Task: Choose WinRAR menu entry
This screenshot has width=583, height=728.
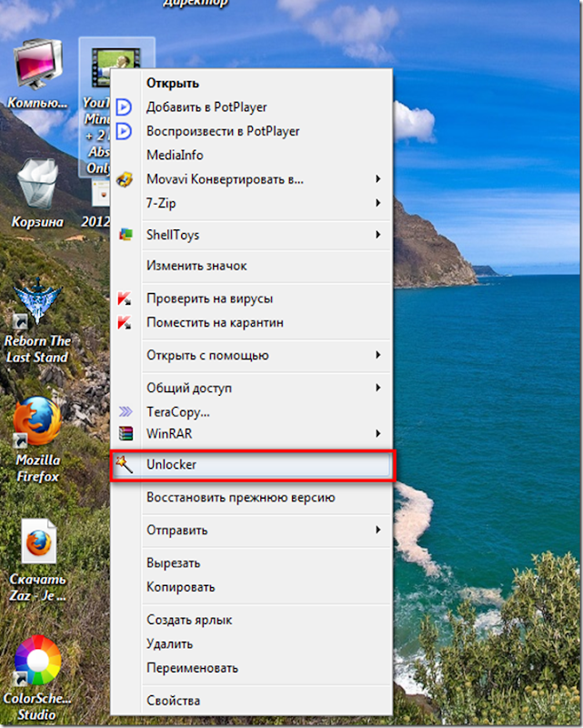Action: tap(251, 434)
